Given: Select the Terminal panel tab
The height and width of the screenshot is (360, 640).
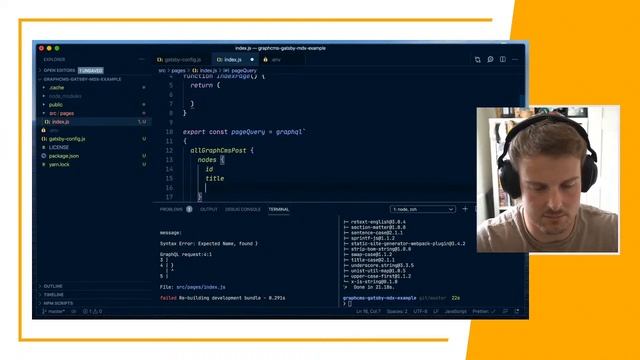Looking at the screenshot, I should click(x=279, y=209).
